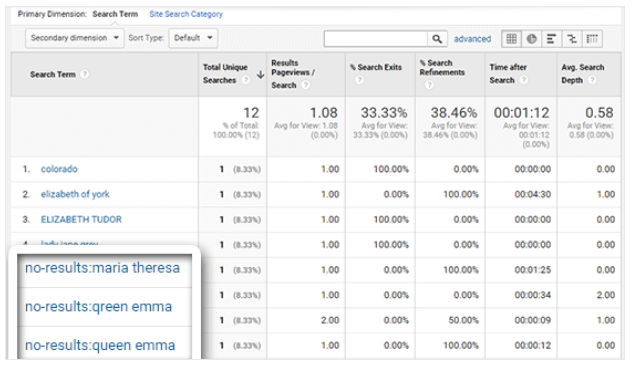633x368 pixels.
Task: Expand the Sort Type Default dropdown
Action: coord(193,38)
